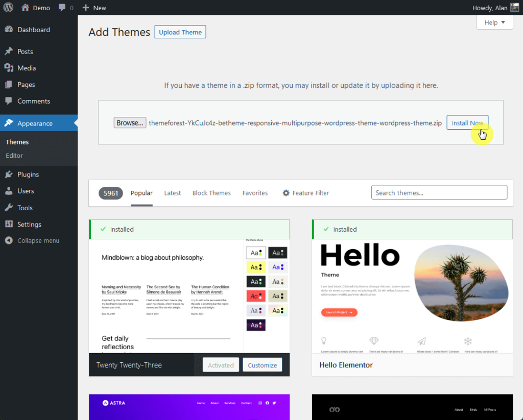The width and height of the screenshot is (523, 420).
Task: Click the Feature Filter gear icon
Action: (286, 193)
